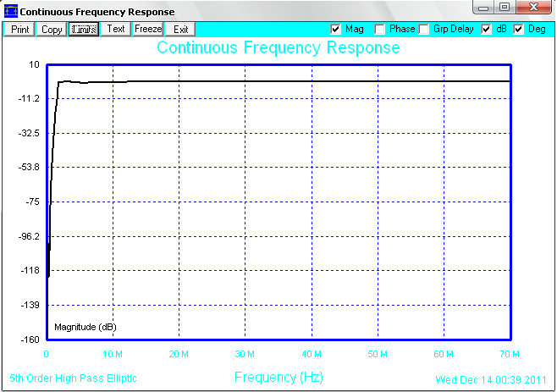
Task: Click the 'Continuous Frequency Response' chart title
Action: coord(278,47)
